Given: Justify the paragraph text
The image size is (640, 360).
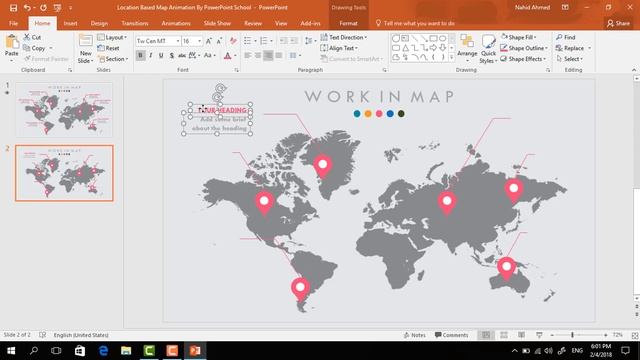Looking at the screenshot, I should tap(279, 55).
